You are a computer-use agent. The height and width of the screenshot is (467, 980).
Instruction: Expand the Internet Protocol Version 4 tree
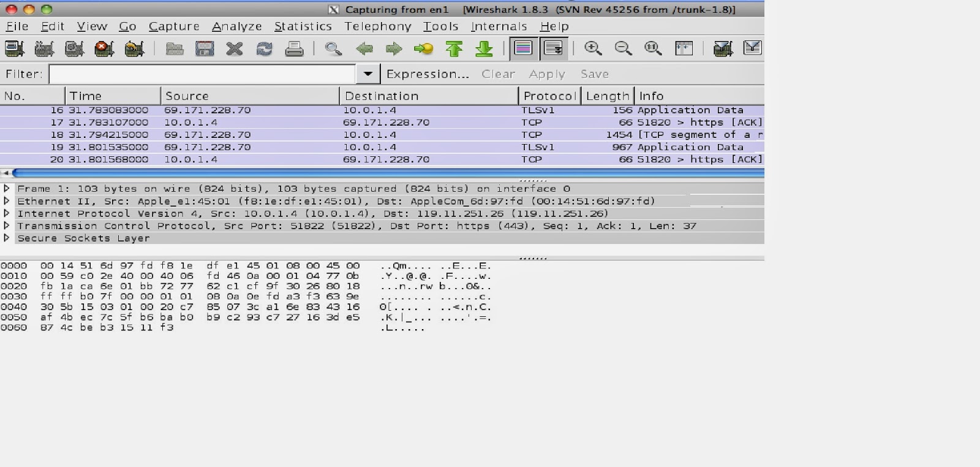tap(7, 213)
